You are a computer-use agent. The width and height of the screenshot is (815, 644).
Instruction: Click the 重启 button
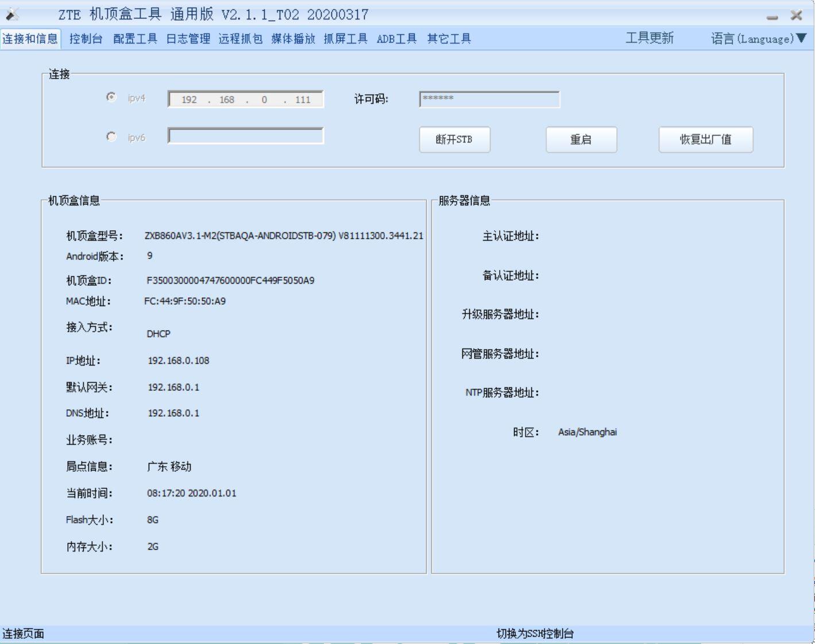(581, 139)
